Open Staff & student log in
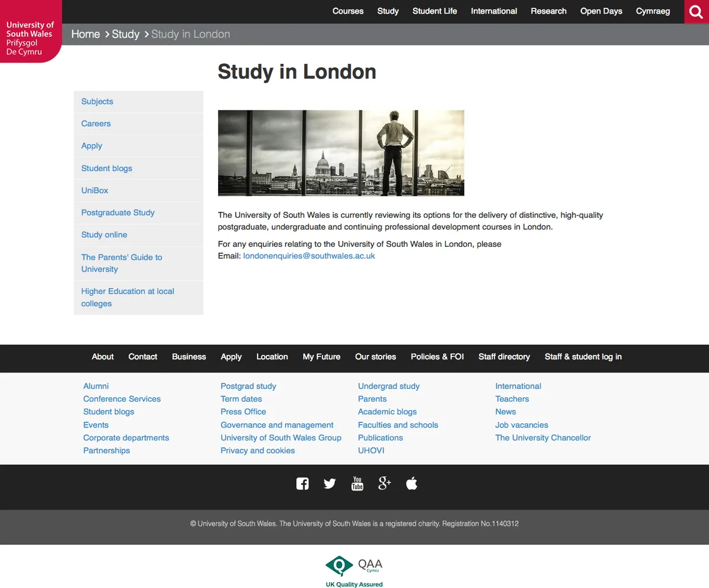Image resolution: width=709 pixels, height=588 pixels. 583,357
